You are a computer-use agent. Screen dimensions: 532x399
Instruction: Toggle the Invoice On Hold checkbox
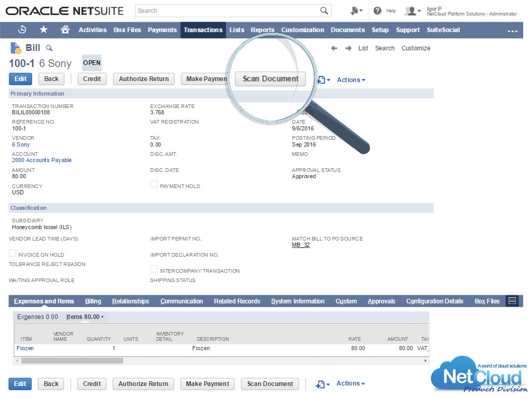click(x=12, y=253)
